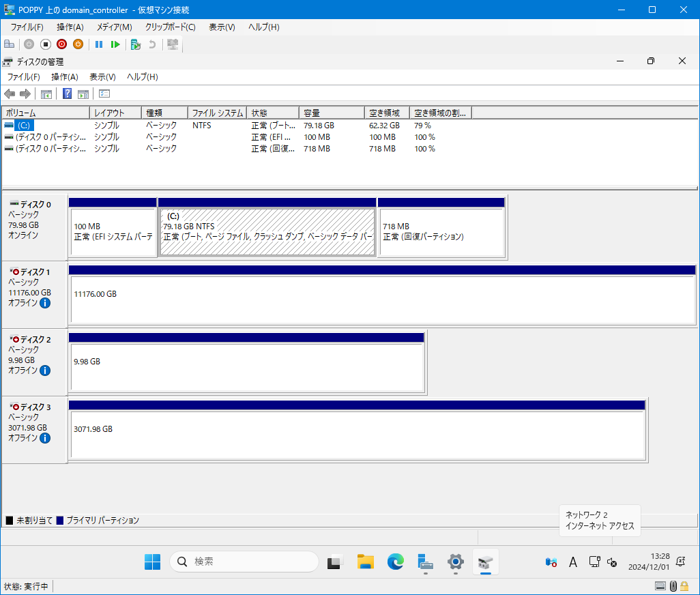
Task: Click the ディスク 3 offline disk label
Action: click(35, 407)
